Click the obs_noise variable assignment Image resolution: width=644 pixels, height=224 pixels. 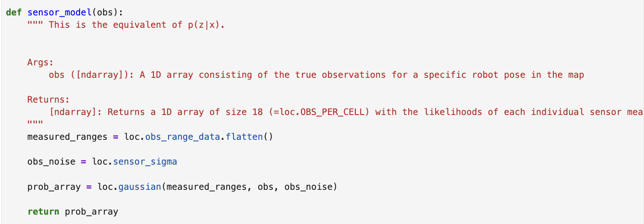pyautogui.click(x=51, y=162)
